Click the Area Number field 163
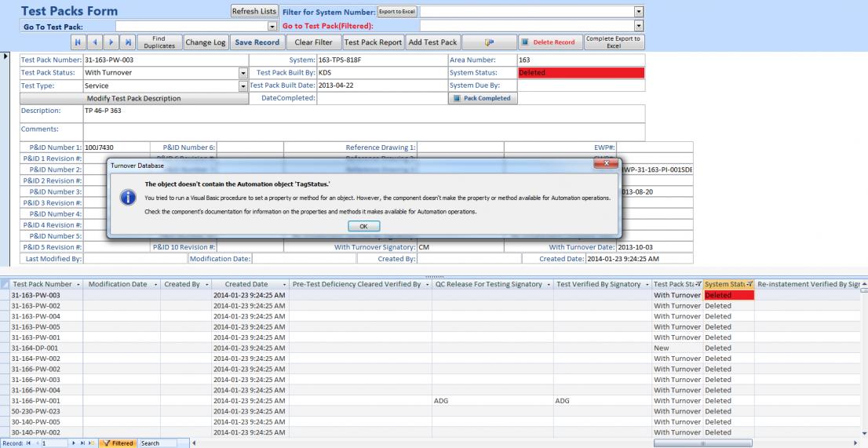Image resolution: width=868 pixels, height=448 pixels. point(581,60)
